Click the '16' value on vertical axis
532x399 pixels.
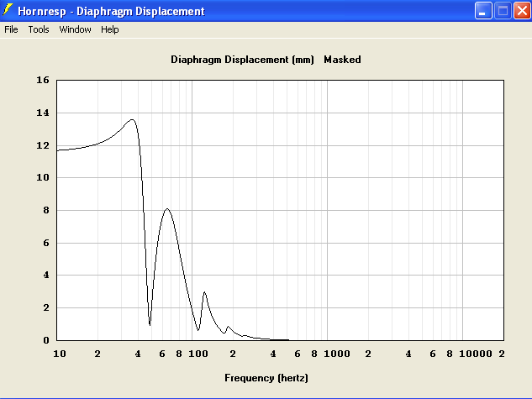pyautogui.click(x=43, y=80)
